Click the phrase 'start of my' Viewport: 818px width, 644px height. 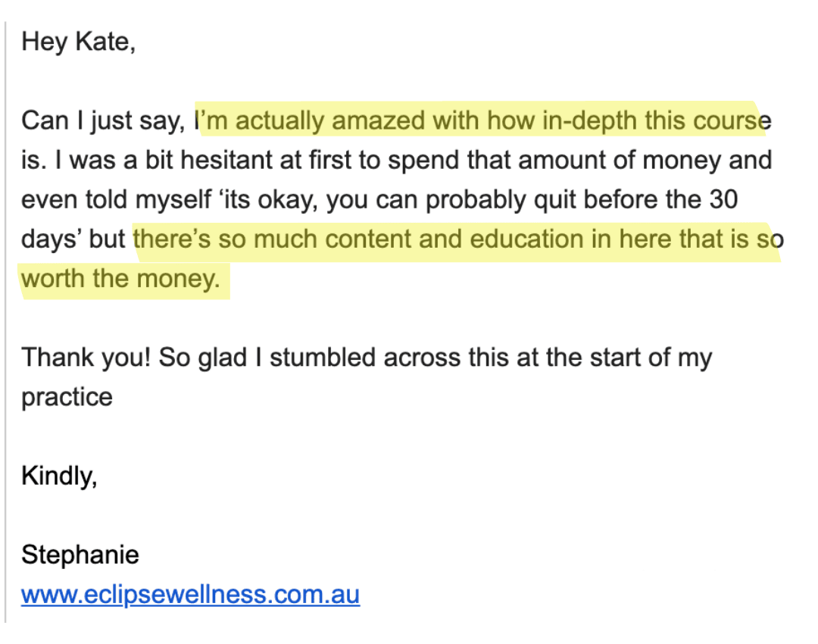[x=651, y=358]
